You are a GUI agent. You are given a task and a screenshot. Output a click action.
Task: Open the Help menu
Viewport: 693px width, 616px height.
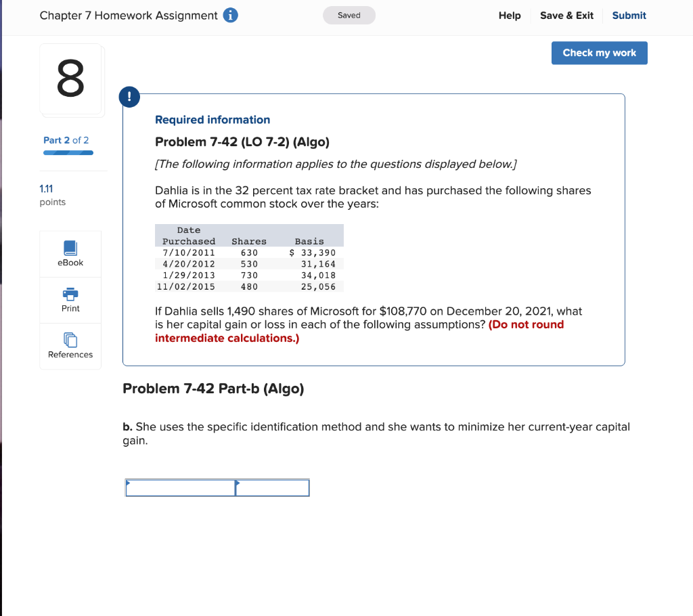pos(510,15)
